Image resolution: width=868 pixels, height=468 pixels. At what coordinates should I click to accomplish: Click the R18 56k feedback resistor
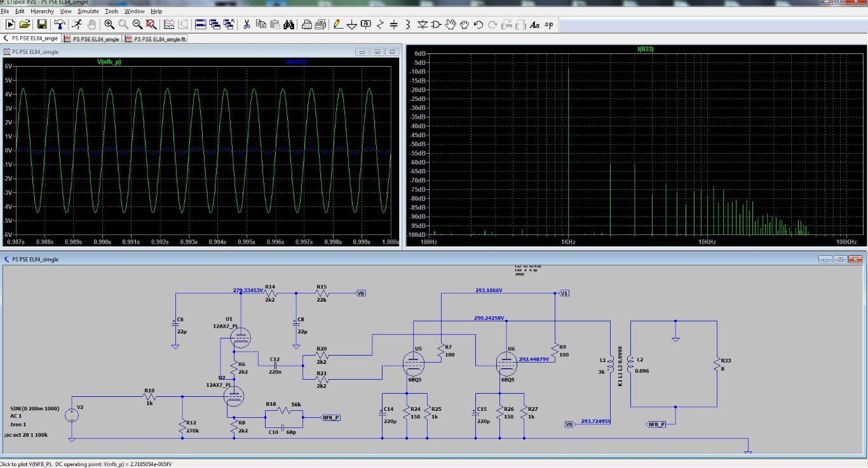285,410
